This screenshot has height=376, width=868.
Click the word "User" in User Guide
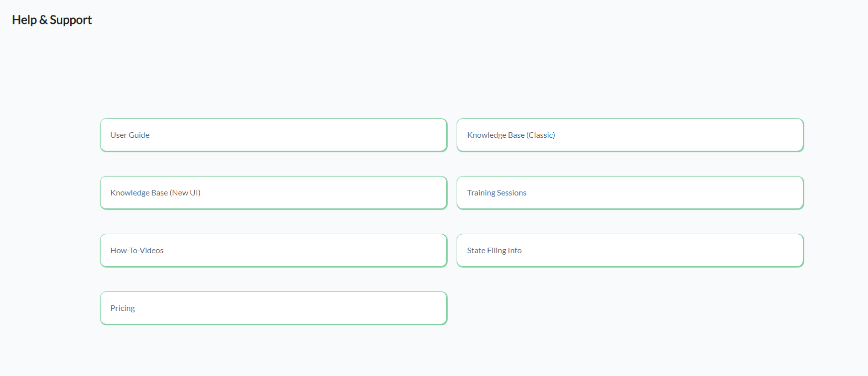click(119, 135)
